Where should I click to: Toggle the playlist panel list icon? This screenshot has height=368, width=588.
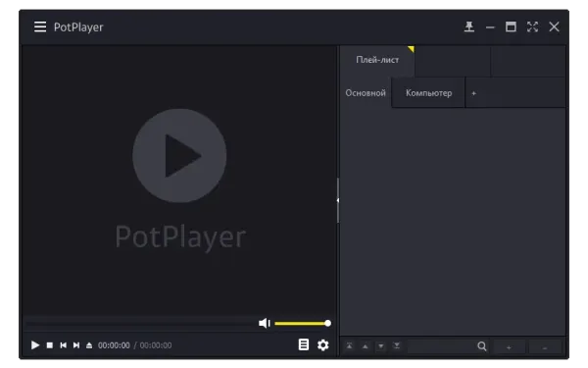304,344
